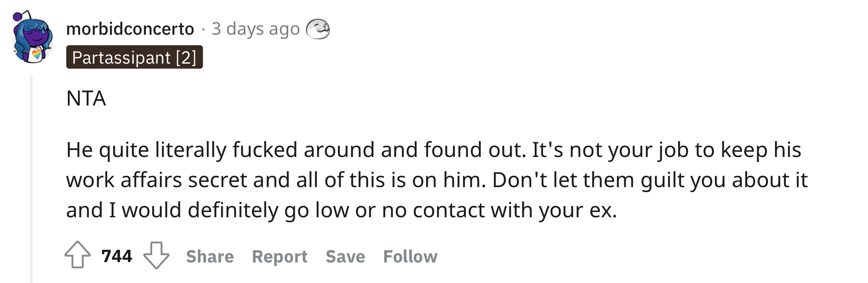This screenshot has width=868, height=283.
Task: Collapse the comment thread using the vertical line
Action: pos(31,179)
